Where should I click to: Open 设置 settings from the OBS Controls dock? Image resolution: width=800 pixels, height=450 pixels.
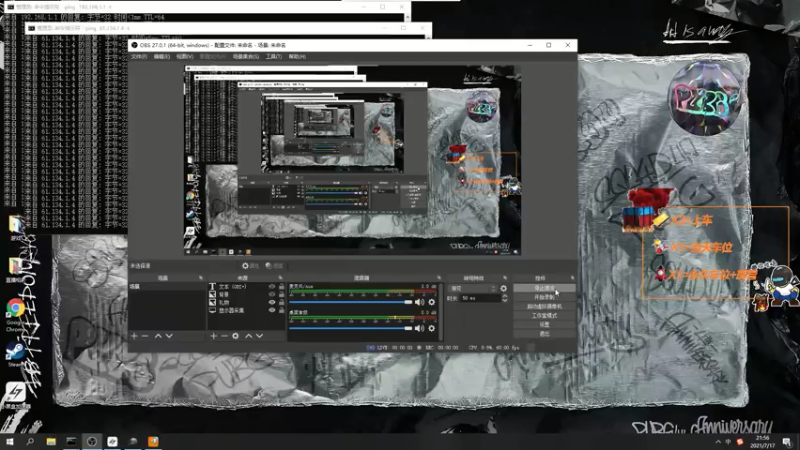tap(544, 325)
